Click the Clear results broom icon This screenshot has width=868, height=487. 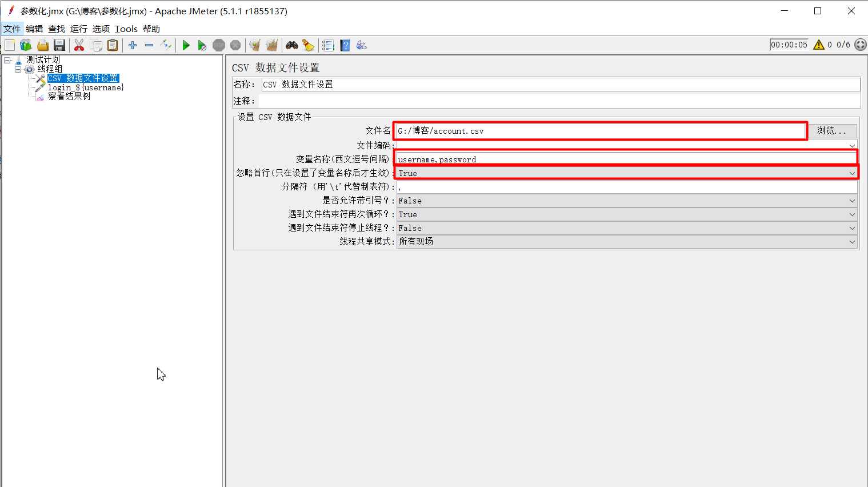(255, 45)
